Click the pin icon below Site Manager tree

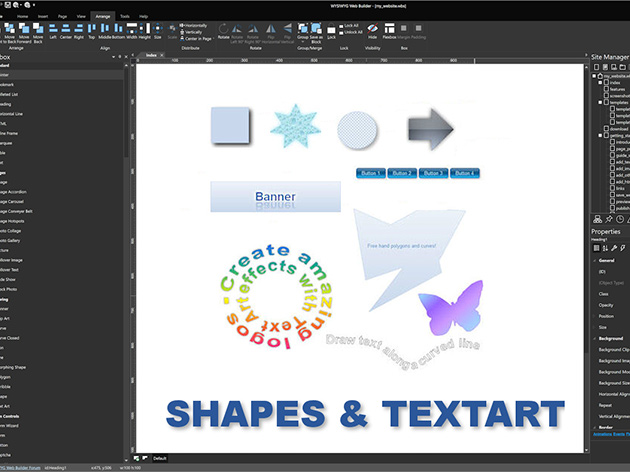(609, 219)
